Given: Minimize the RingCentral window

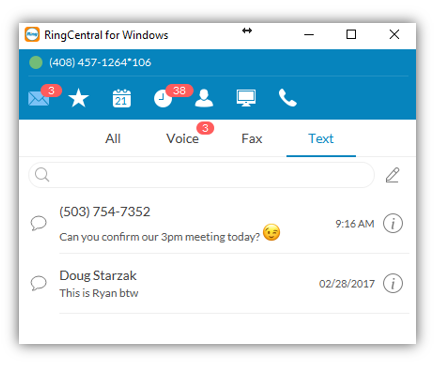Looking at the screenshot, I should [309, 34].
